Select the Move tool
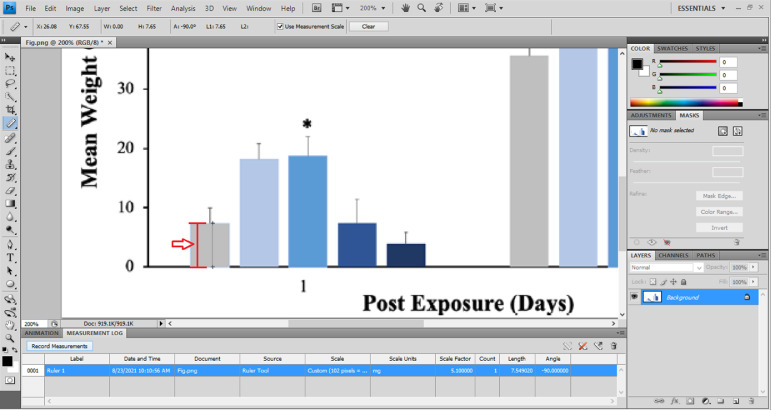This screenshot has height=410, width=771. point(10,57)
